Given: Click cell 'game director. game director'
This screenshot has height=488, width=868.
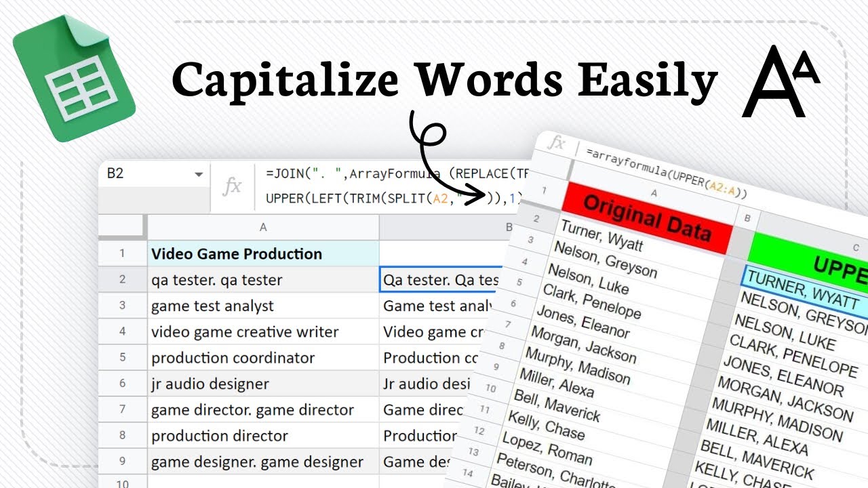Looking at the screenshot, I should (x=263, y=410).
